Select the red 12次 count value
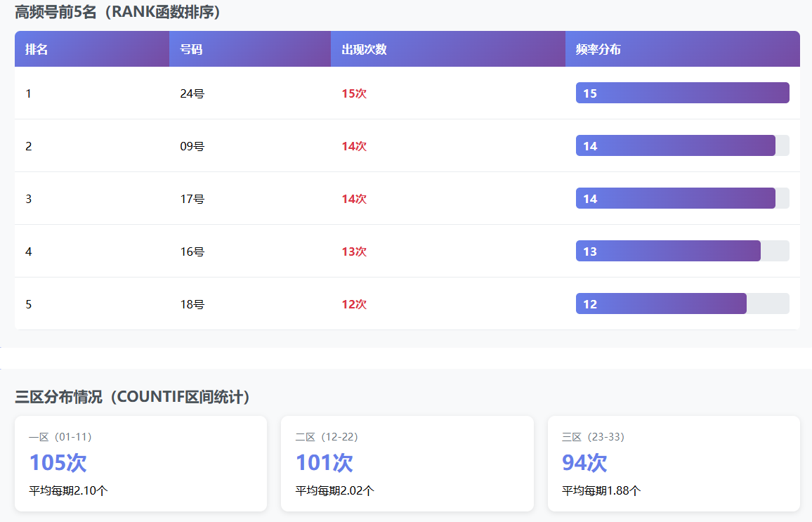Image resolution: width=812 pixels, height=522 pixels. click(x=354, y=304)
